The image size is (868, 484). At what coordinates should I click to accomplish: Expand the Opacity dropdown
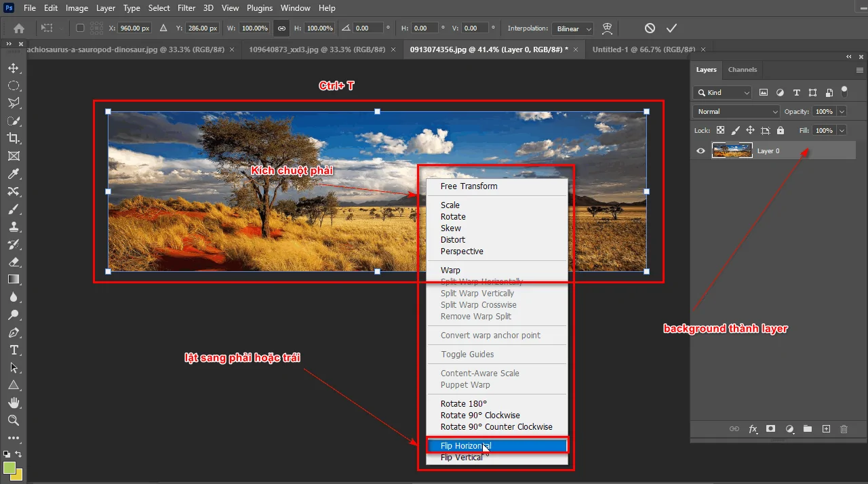click(x=843, y=111)
